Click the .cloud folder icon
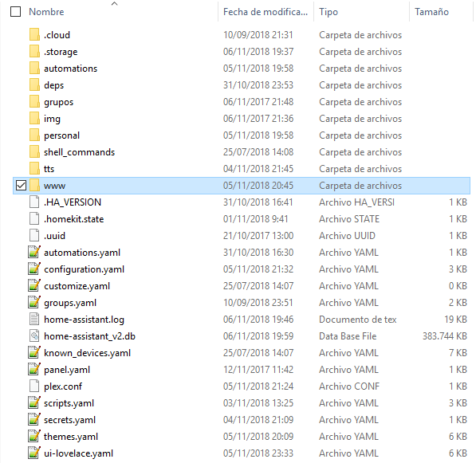Viewport: 476px width, 463px height. 34,34
